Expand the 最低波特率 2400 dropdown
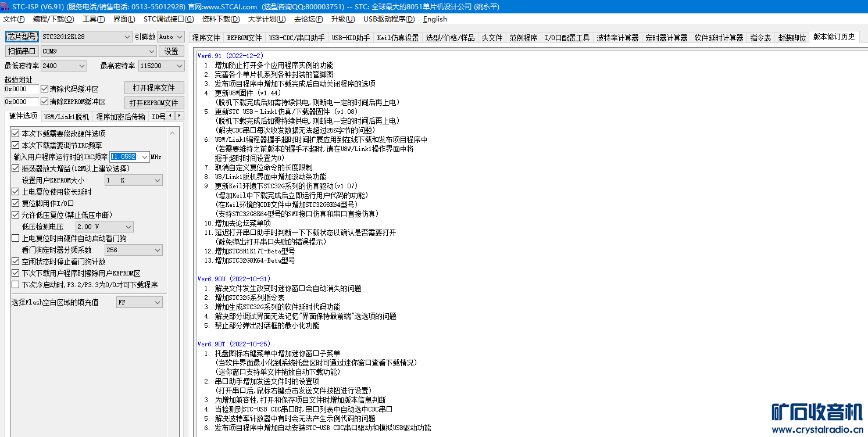 (64, 66)
